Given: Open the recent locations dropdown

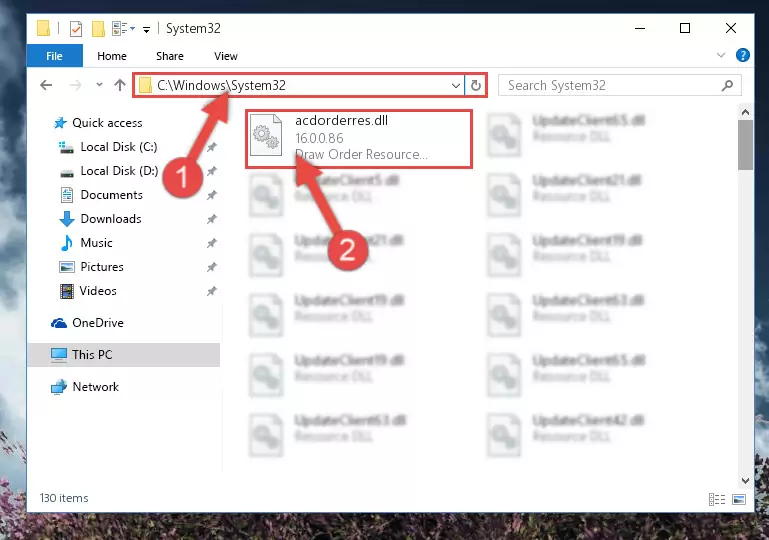Looking at the screenshot, I should (99, 85).
